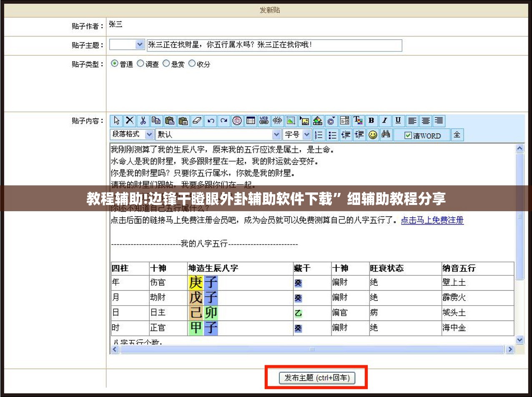Viewport: 532px width, 397px height.
Task: Click the second clipboard paste-special icon
Action: pos(183,121)
